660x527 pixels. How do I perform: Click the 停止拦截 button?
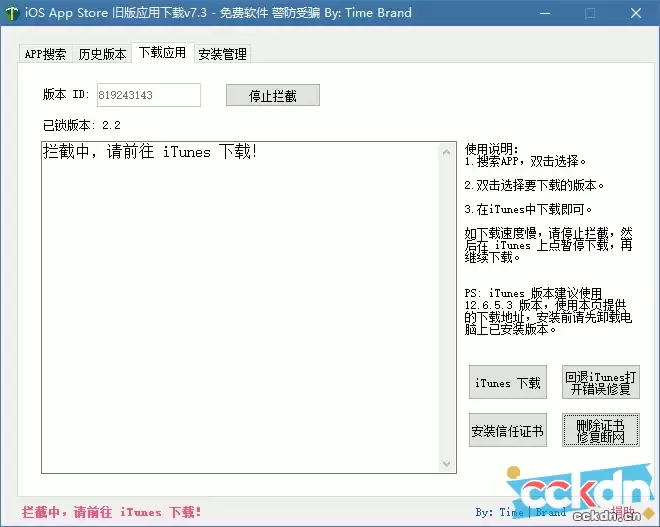coord(273,96)
